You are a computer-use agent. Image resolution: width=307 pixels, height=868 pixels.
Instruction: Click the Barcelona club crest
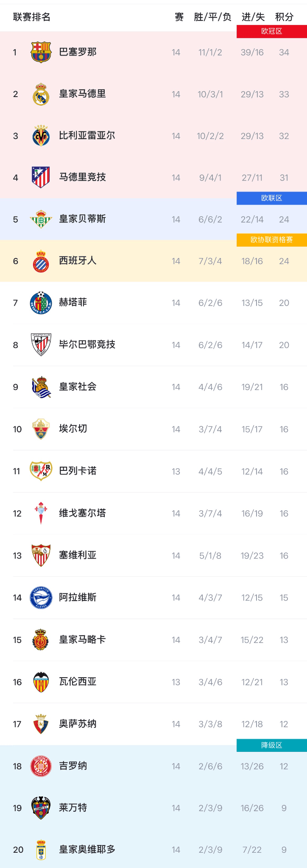pyautogui.click(x=41, y=52)
